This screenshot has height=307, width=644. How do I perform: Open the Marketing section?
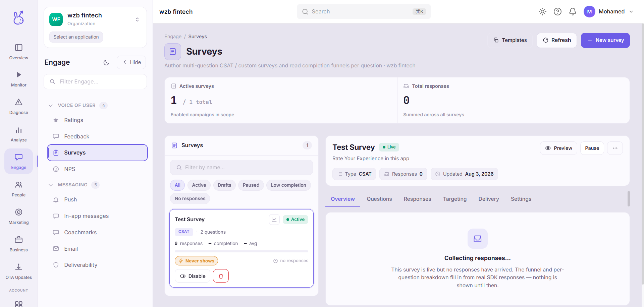click(x=18, y=217)
